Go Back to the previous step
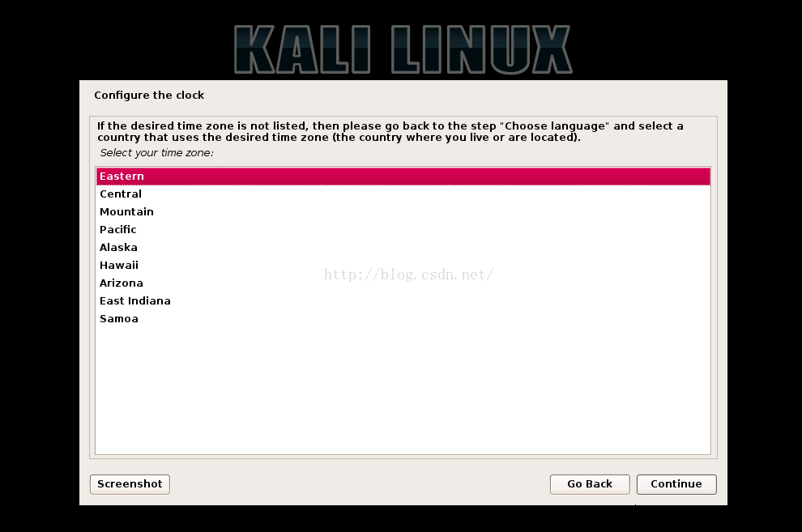This screenshot has height=532, width=802. pyautogui.click(x=590, y=484)
